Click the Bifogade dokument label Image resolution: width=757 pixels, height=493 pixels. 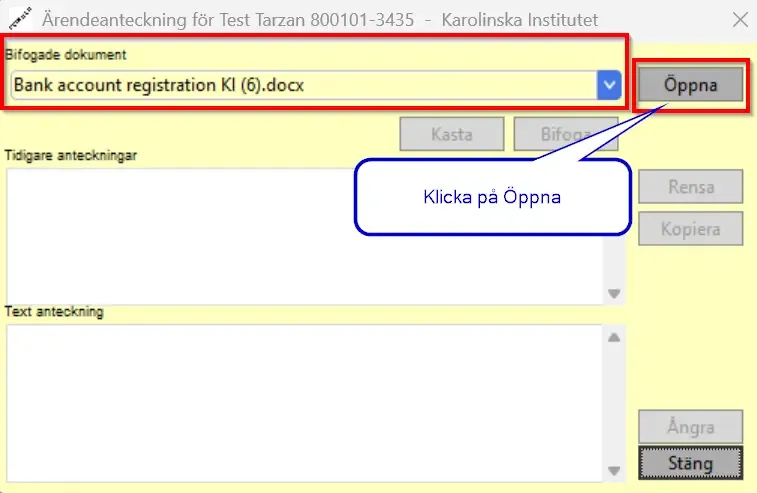(x=66, y=55)
